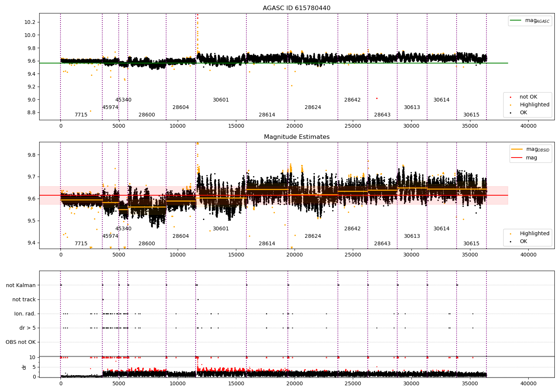The height and width of the screenshot is (392, 560).
Task: Select the mag AGASC legend entry
Action: click(x=530, y=21)
